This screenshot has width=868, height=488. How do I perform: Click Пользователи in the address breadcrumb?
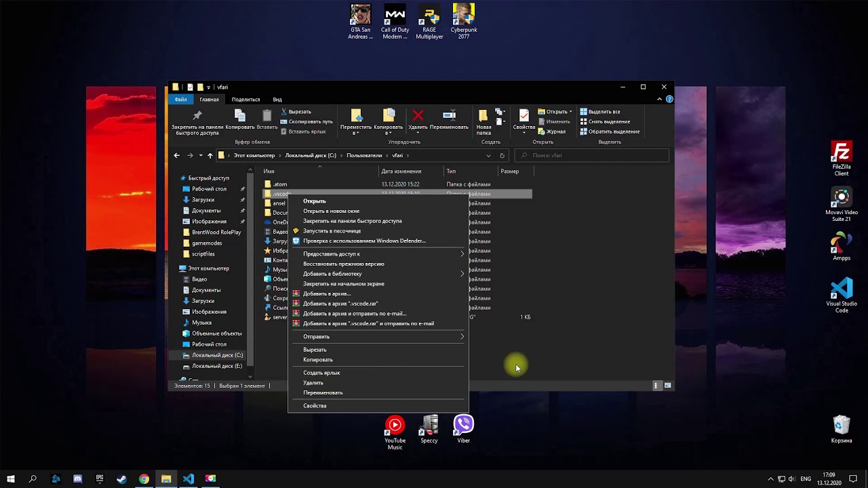point(364,155)
